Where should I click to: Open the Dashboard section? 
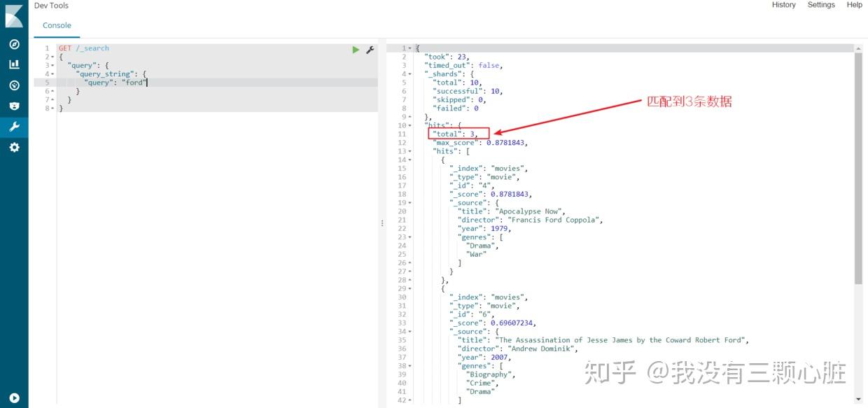tap(14, 85)
